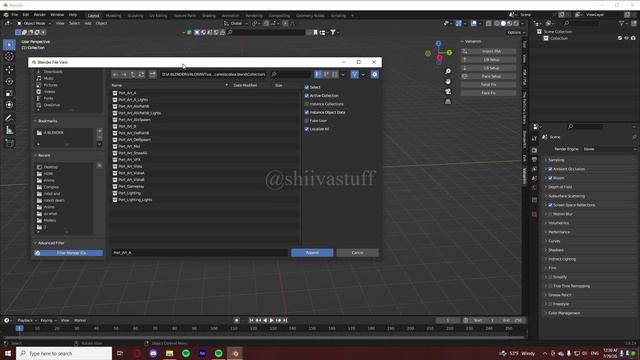Image resolution: width=640 pixels, height=360 pixels.
Task: Expand the Color Management panel
Action: point(563,313)
